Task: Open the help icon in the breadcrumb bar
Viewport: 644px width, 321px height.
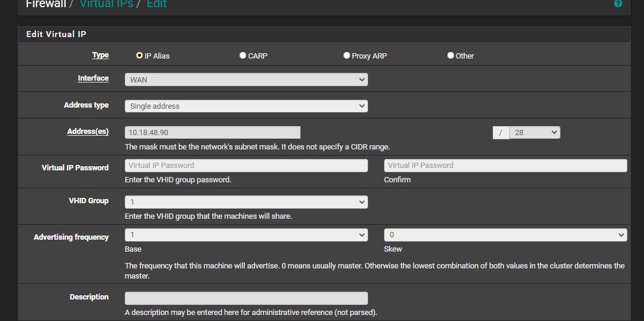Action: [x=618, y=4]
